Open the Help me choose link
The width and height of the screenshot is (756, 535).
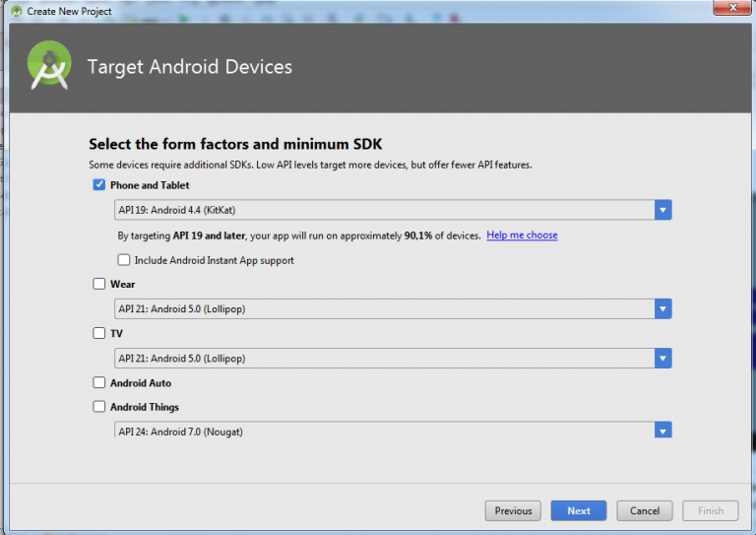[x=522, y=235]
